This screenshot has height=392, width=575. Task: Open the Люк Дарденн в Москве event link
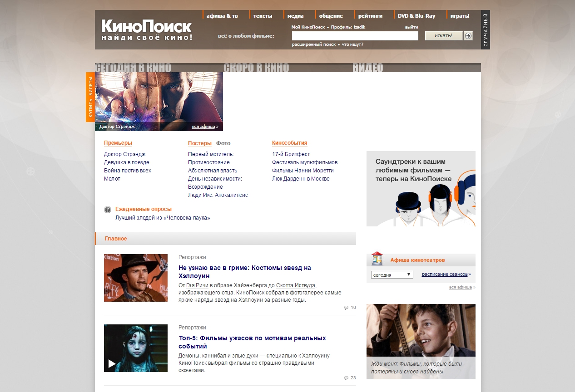tap(301, 179)
